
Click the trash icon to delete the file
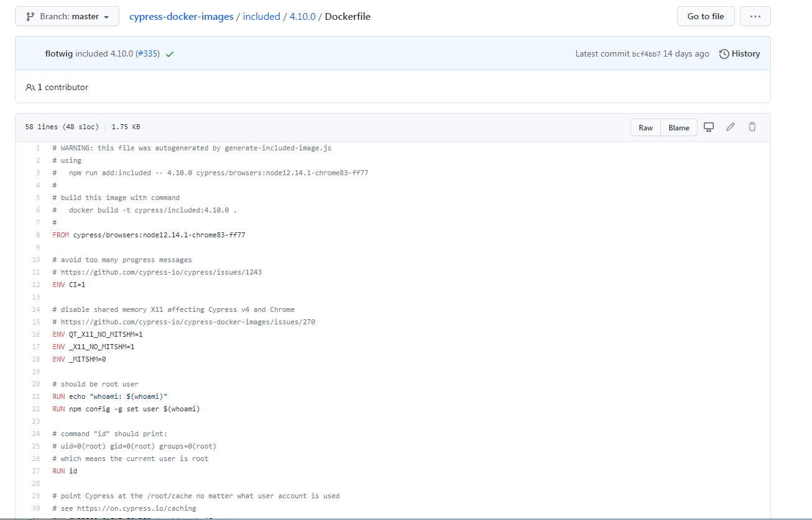tap(752, 127)
